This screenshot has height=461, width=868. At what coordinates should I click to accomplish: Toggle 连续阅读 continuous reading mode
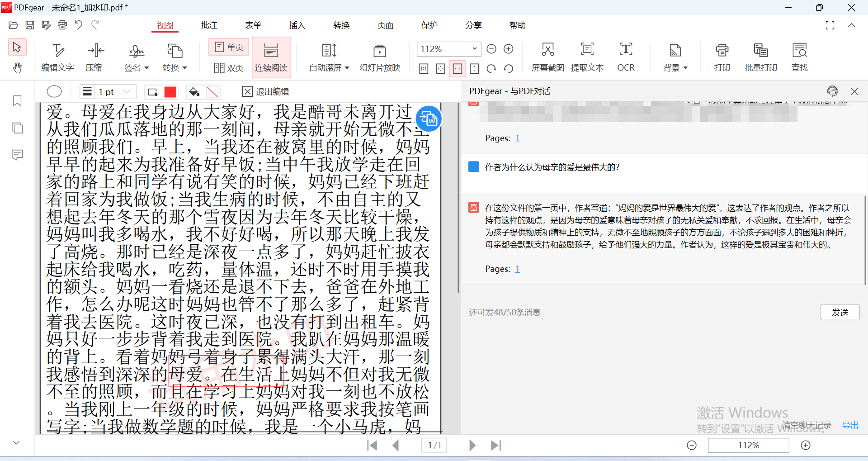(x=271, y=57)
